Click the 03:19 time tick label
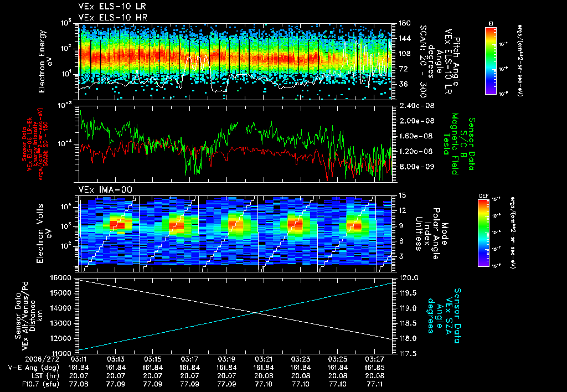567x392 pixels. coord(226,360)
